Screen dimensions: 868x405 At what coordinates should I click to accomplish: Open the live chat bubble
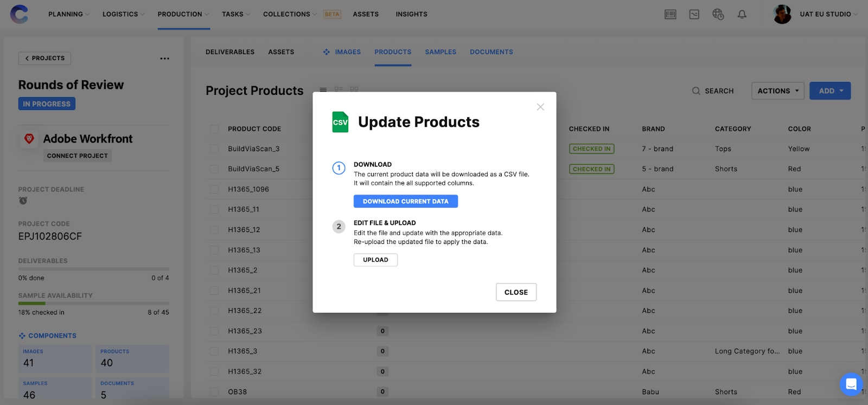(x=851, y=384)
